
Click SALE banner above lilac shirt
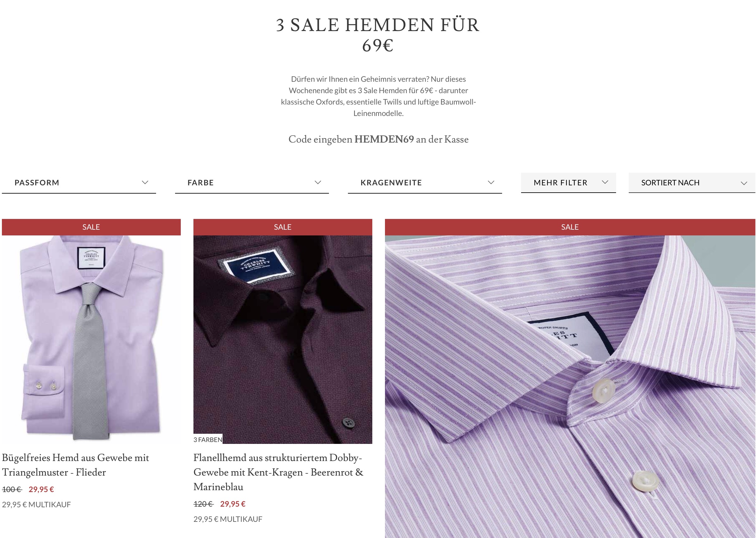click(x=91, y=227)
